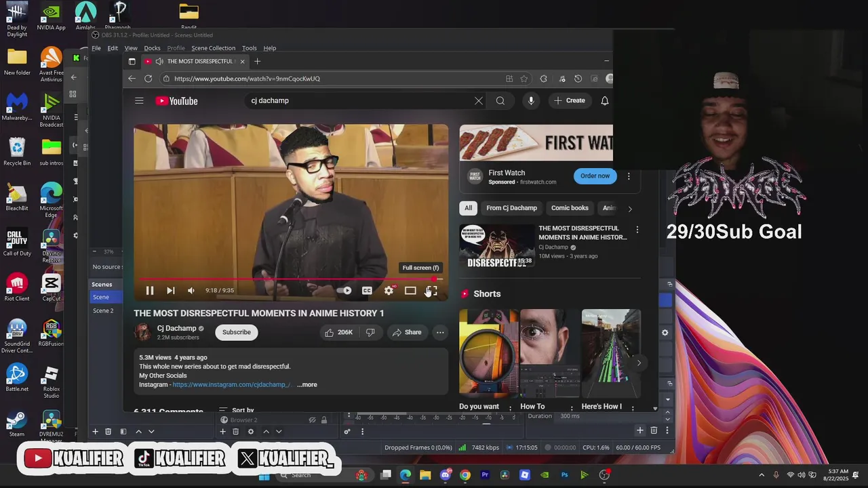Open OBS source properties gear
868x488 pixels.
[x=251, y=432]
